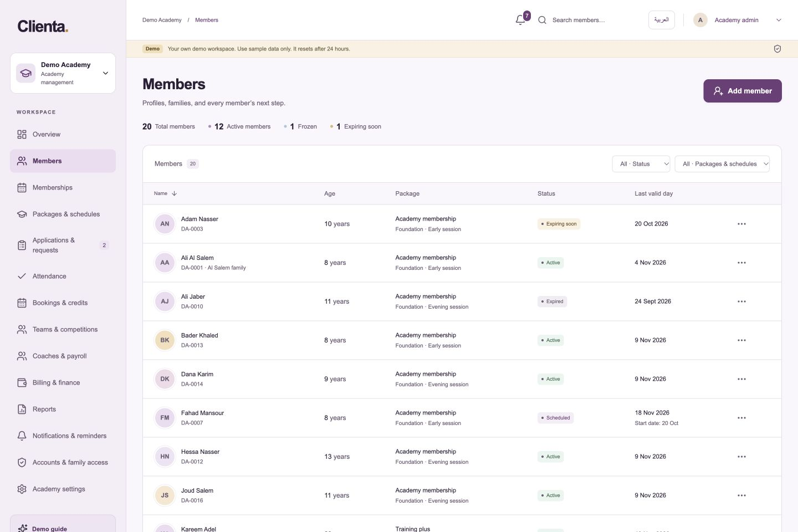Screen dimensions: 798x532
Task: Open row actions for Bader Khaled
Action: [741, 340]
